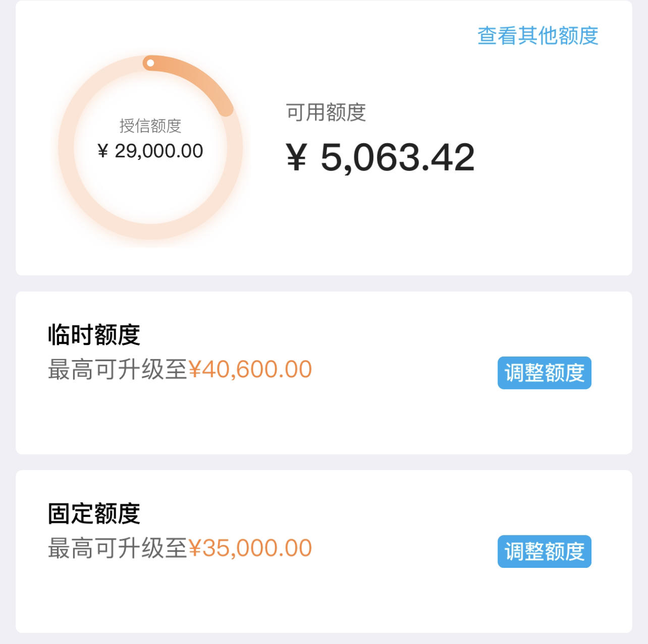Screen dimensions: 648x644
Task: Click the 可用额度 label
Action: pyautogui.click(x=326, y=112)
